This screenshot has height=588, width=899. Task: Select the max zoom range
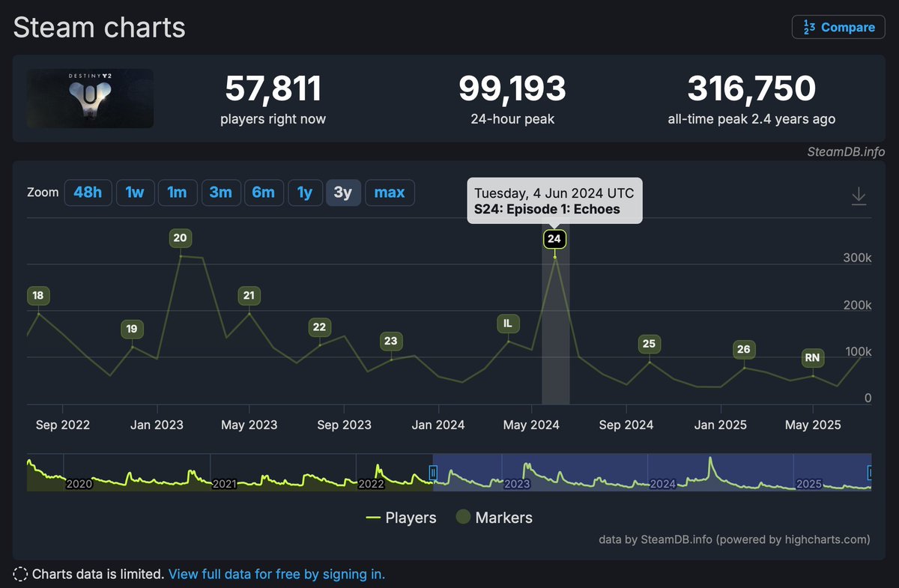390,193
